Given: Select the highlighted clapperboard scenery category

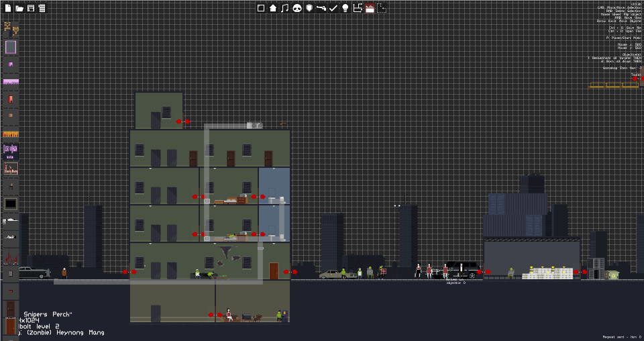Looking at the screenshot, I should (x=370, y=8).
